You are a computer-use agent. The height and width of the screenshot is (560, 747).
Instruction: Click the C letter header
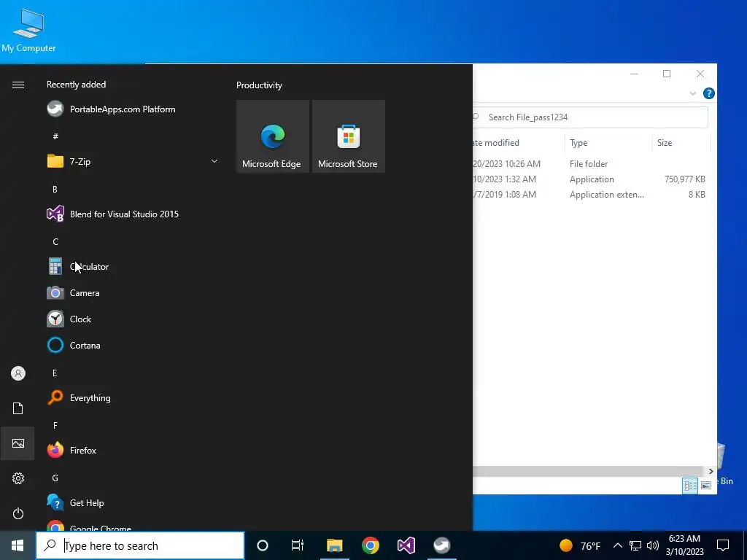55,242
